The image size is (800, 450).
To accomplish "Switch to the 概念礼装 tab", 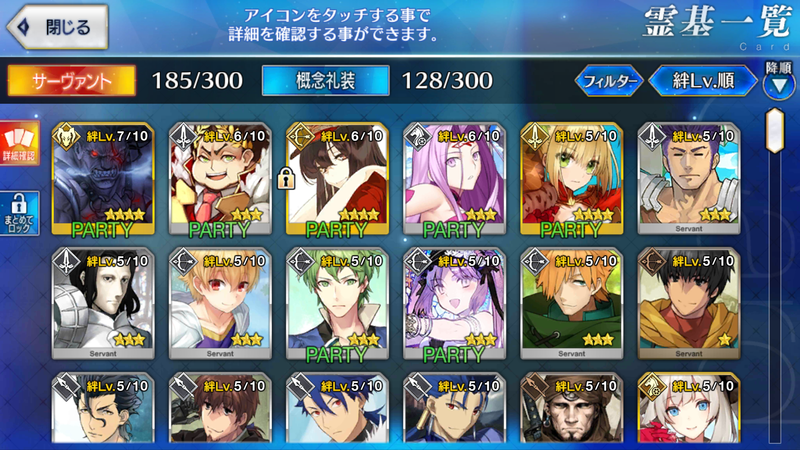I will [x=326, y=81].
